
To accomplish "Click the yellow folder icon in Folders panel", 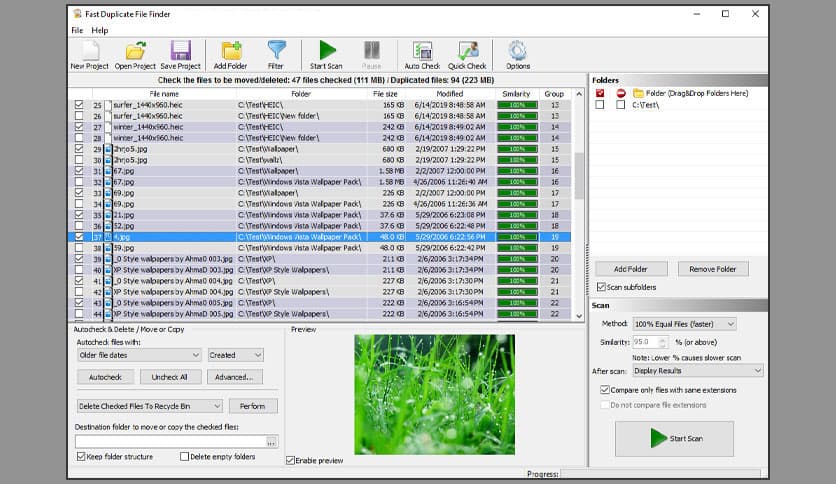I will tap(638, 93).
